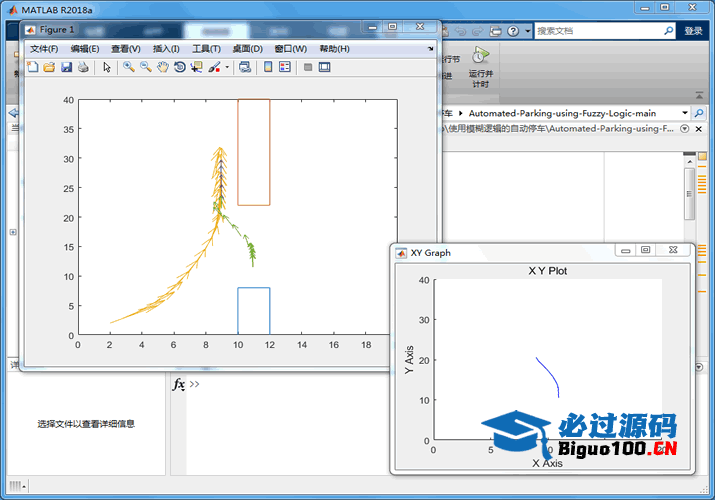Open the 文件(F) menu in Figure 1

click(x=44, y=49)
